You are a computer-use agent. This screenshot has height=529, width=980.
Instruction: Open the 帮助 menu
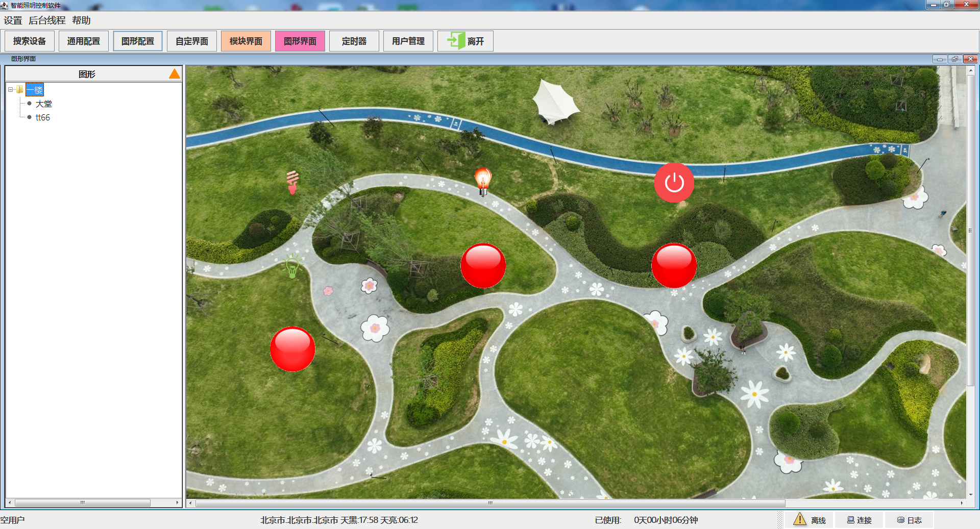81,20
